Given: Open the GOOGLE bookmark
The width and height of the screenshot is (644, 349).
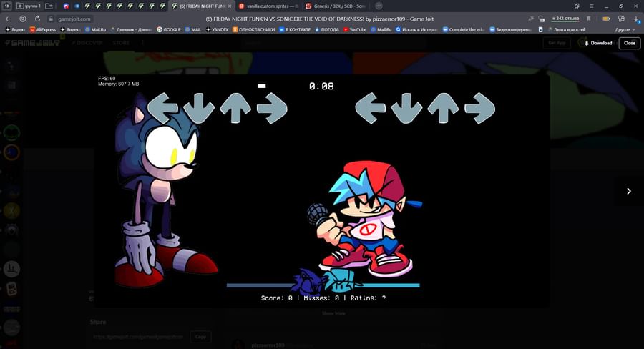Looking at the screenshot, I should [169, 29].
